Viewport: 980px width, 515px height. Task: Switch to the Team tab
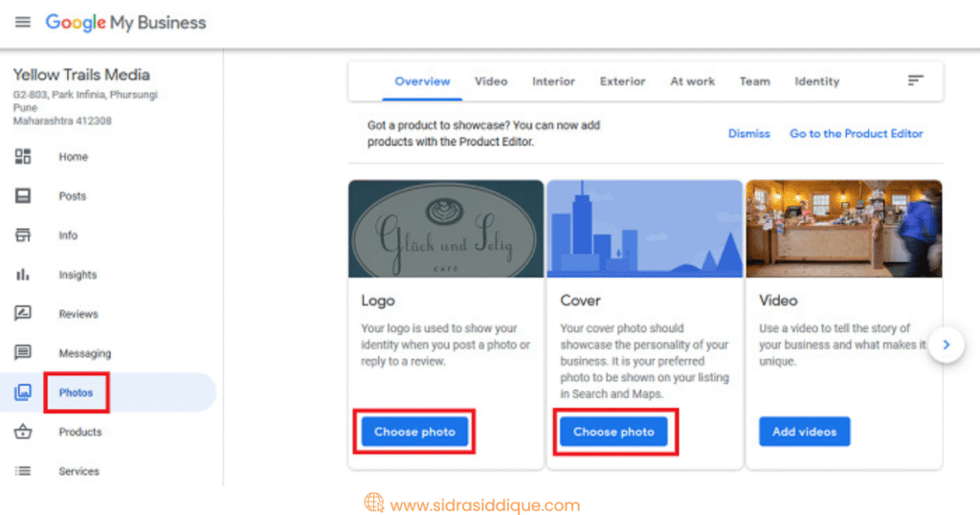pyautogui.click(x=754, y=81)
